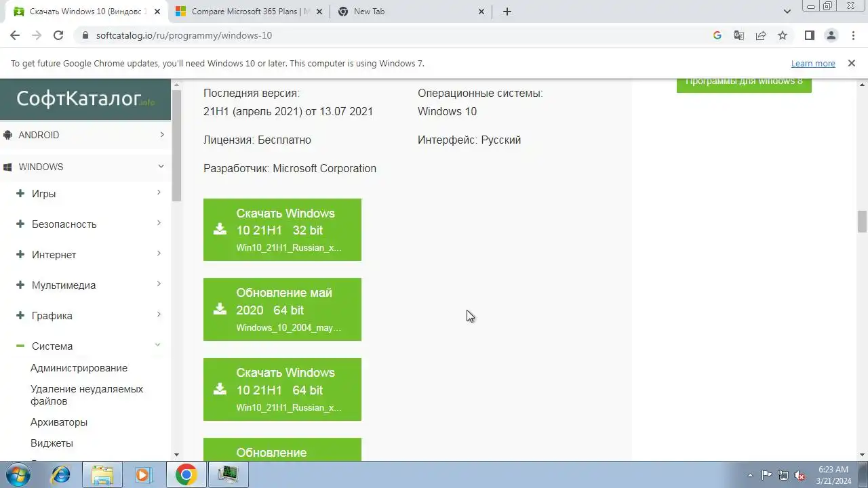Close the Compare Microsoft 365 Plans tab
Screen dimensions: 868x488
(x=319, y=12)
